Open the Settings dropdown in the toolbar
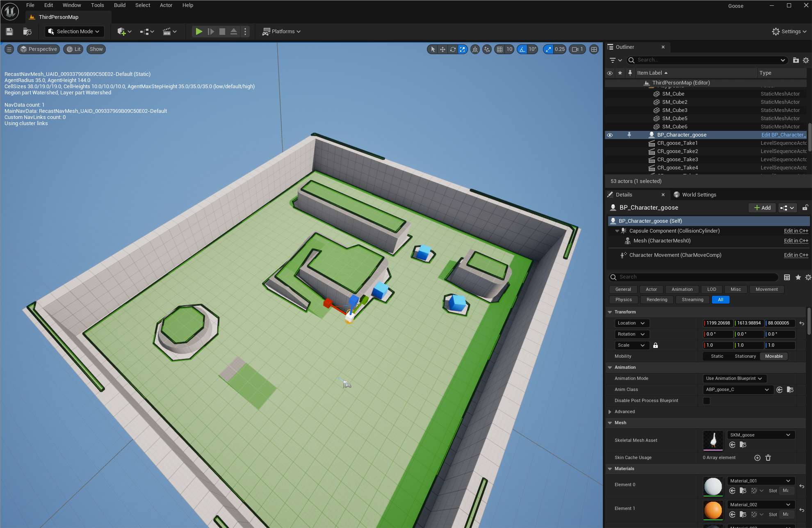Viewport: 812px width, 528px height. pos(789,32)
